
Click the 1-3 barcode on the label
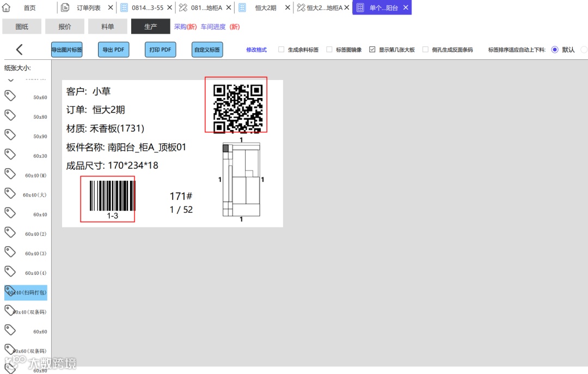(x=112, y=200)
